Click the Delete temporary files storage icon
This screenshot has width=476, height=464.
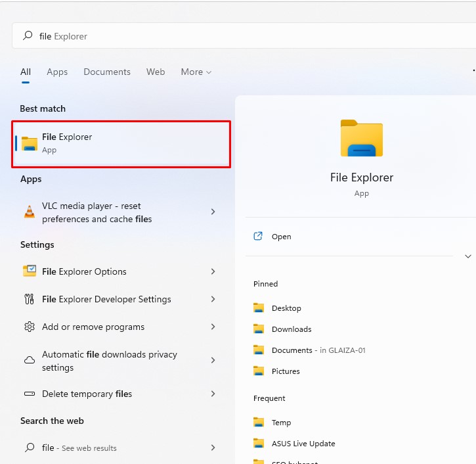30,394
